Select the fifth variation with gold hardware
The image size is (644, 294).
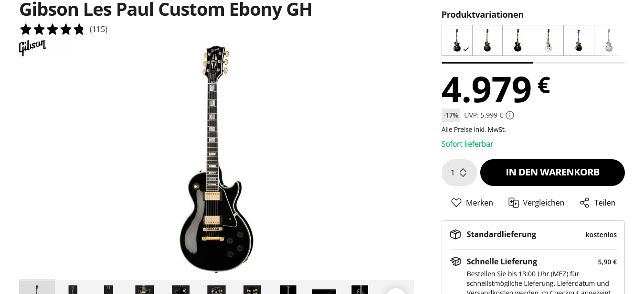579,41
